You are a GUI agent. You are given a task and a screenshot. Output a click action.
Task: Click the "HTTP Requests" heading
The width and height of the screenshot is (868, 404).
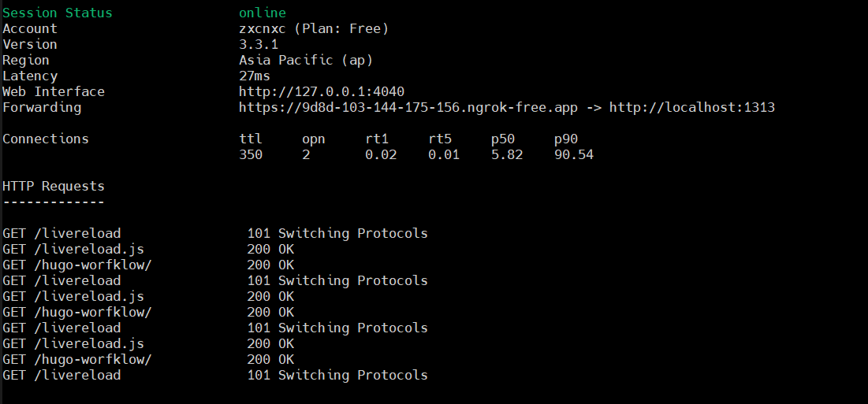click(54, 186)
